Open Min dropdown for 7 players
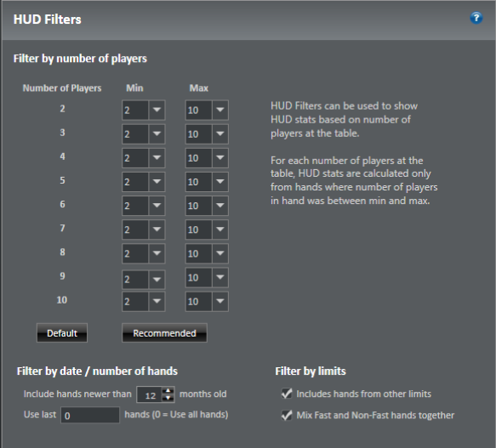 [143, 230]
